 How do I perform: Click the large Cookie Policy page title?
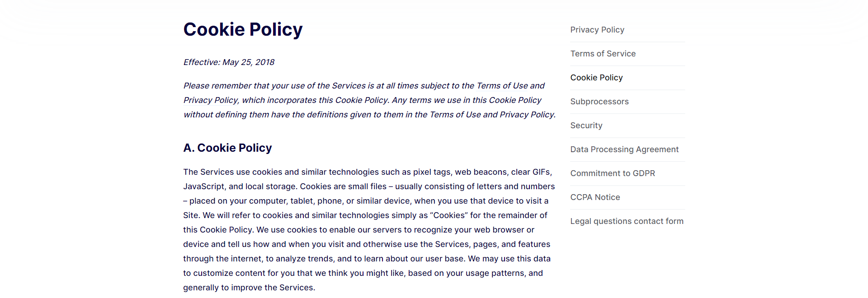pos(243,29)
